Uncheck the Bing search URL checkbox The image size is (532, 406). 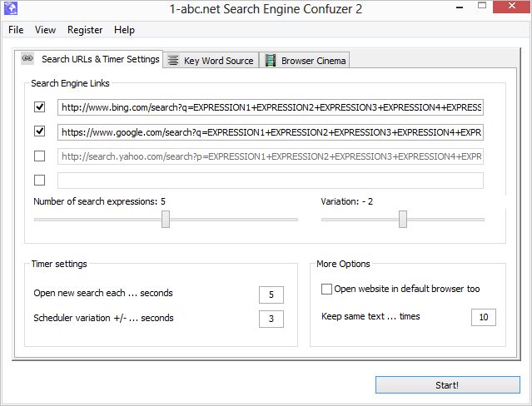[x=40, y=107]
